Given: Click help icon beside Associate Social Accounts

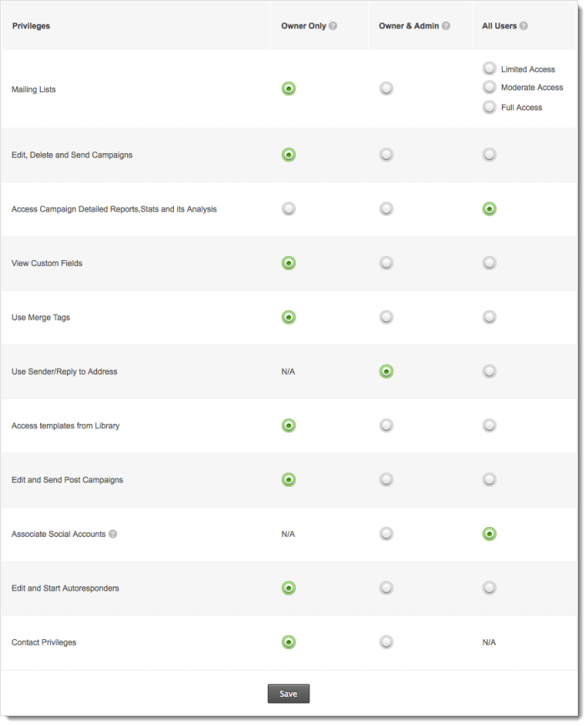Looking at the screenshot, I should coord(113,534).
